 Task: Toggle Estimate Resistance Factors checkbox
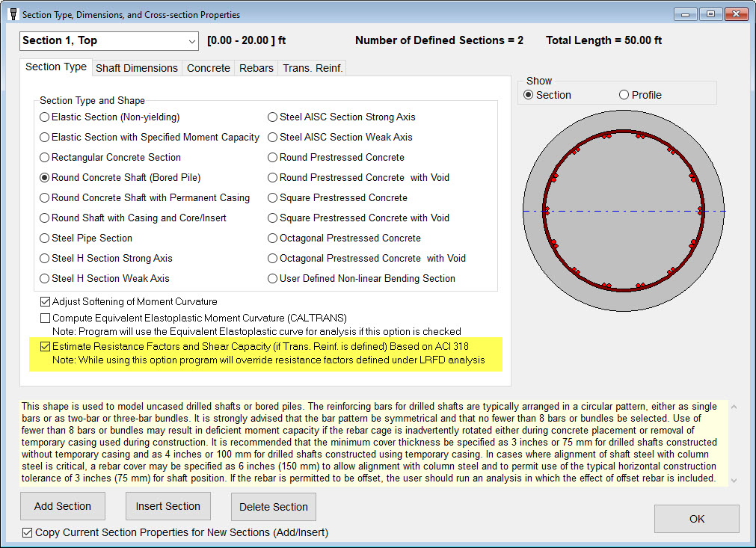46,347
